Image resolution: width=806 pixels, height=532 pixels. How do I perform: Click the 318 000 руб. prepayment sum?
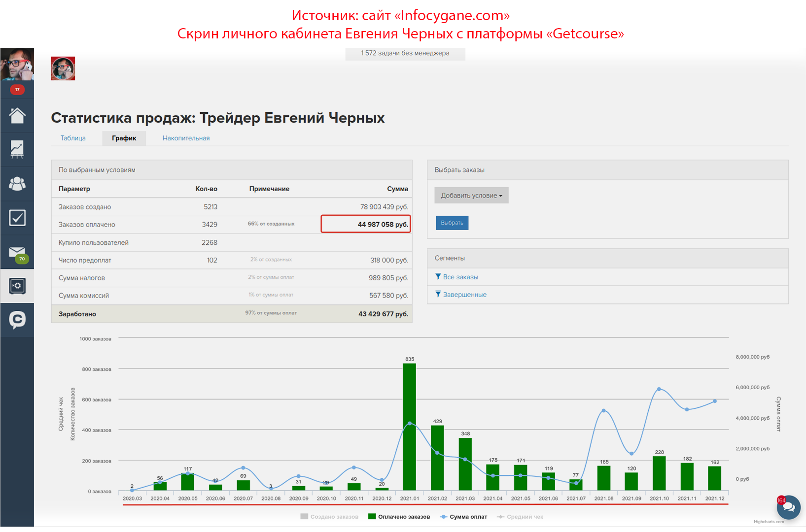coord(389,260)
